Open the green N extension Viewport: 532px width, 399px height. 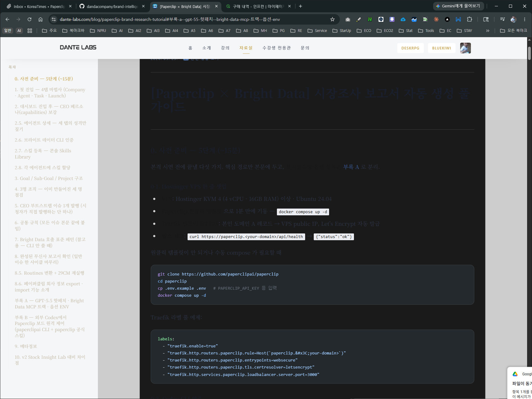[x=370, y=19]
